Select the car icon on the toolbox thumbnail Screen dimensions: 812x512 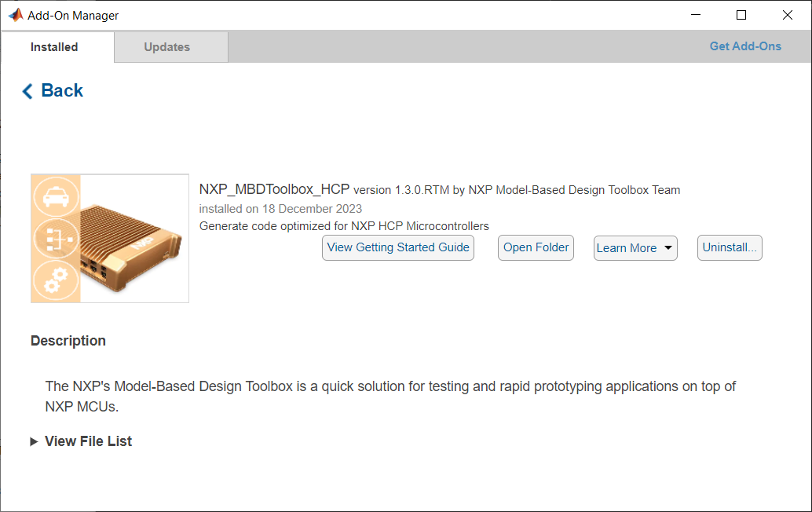pos(56,197)
